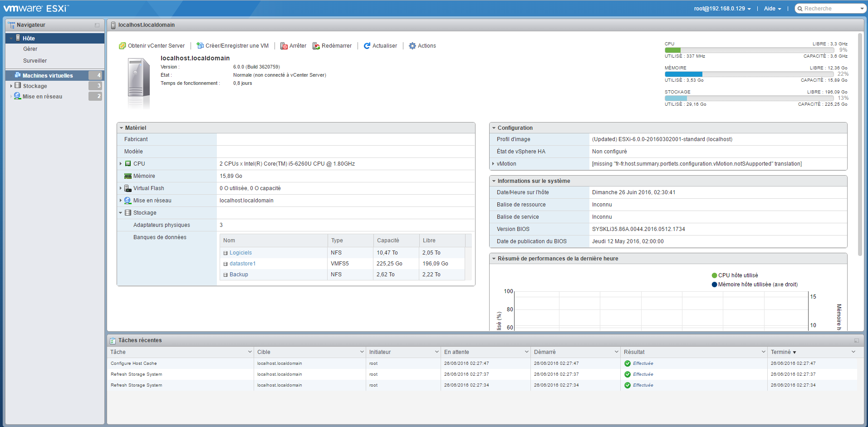Viewport: 868px width, 427px height.
Task: Click the Virtual Flash icon
Action: pos(128,188)
